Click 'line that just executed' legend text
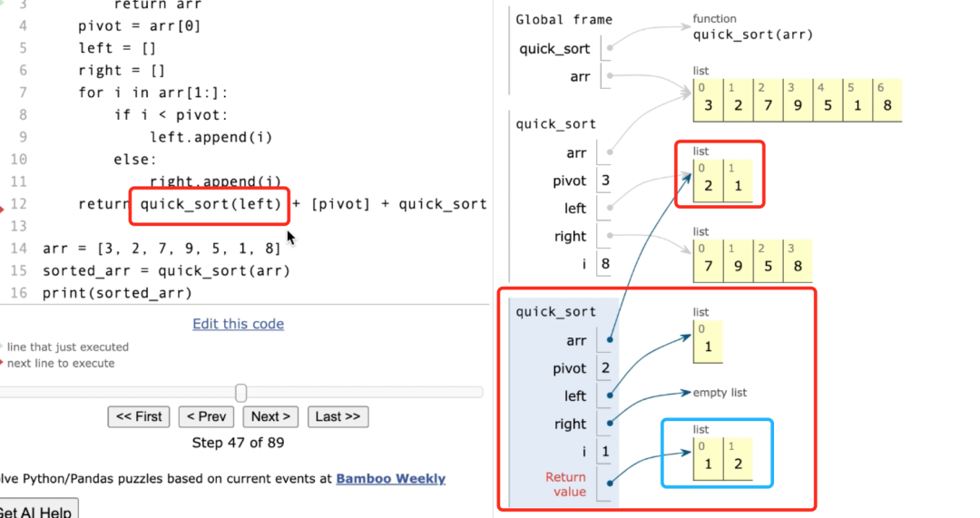 click(x=67, y=347)
